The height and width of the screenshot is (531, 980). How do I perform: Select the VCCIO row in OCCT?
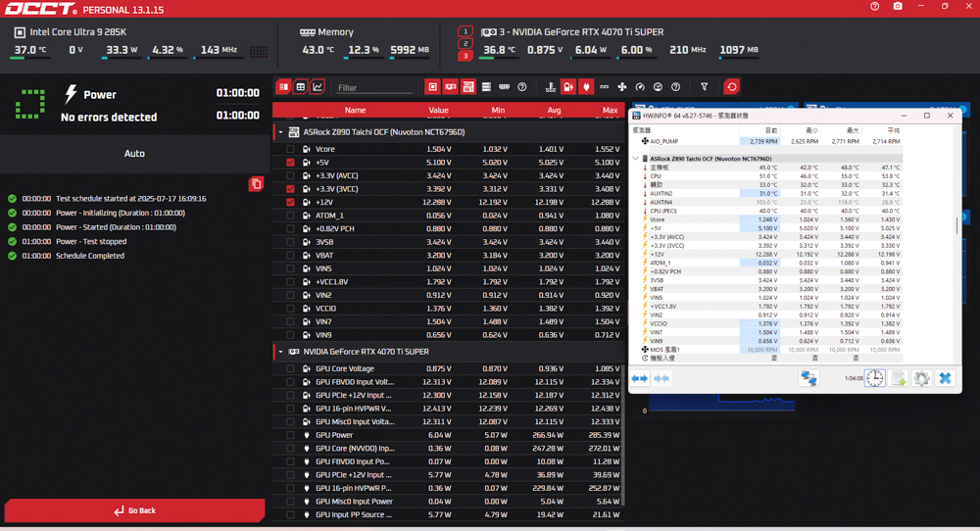[449, 308]
